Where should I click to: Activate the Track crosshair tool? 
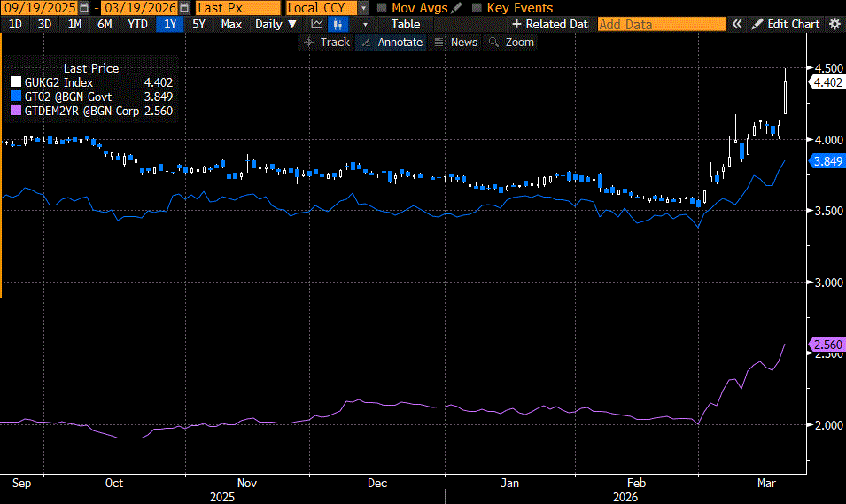(x=326, y=42)
